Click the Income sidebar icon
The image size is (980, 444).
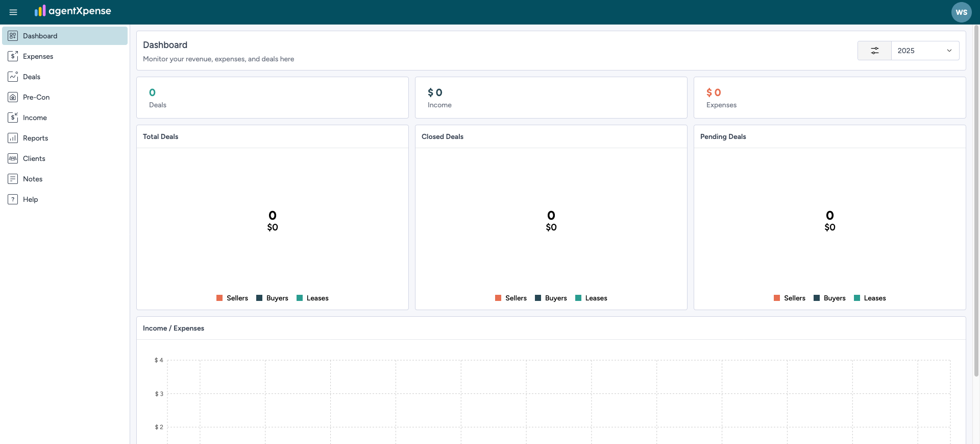[x=13, y=118]
